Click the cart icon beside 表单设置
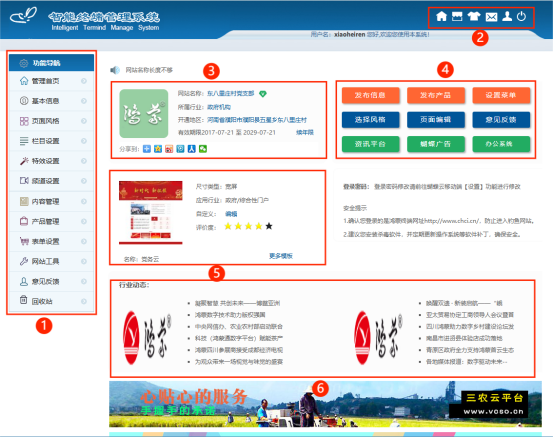554x438 pixels. click(x=24, y=241)
